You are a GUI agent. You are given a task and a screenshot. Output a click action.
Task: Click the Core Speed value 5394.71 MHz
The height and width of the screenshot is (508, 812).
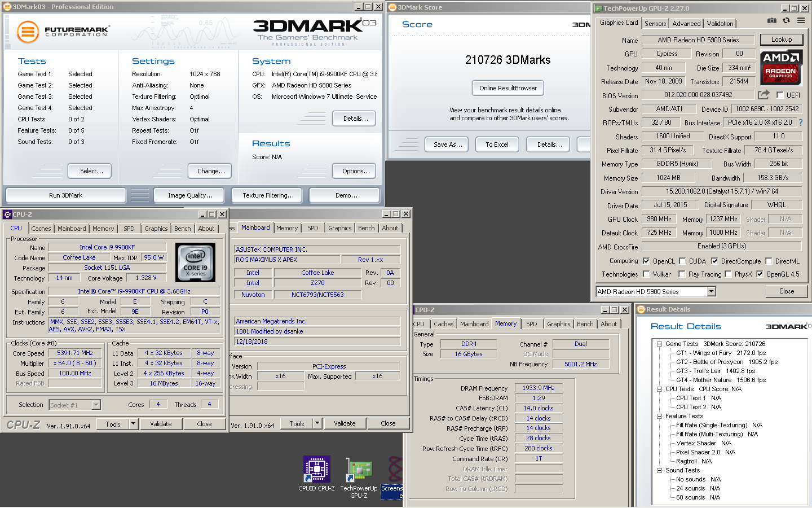(x=75, y=353)
